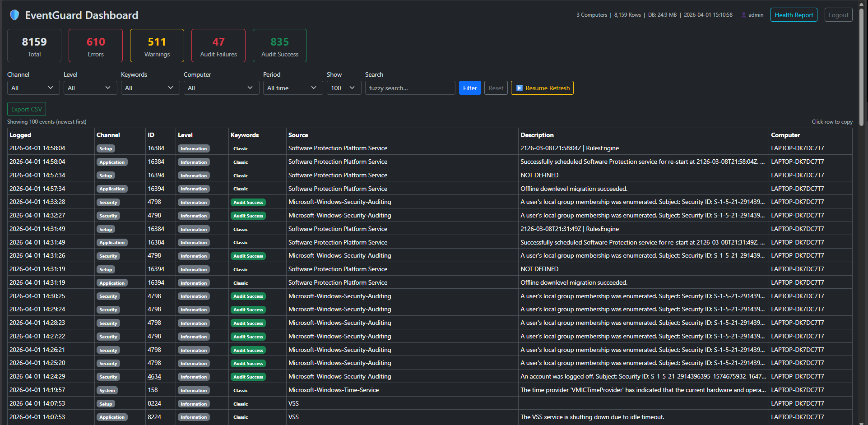Select the 8159 Total stat card
Image resolution: width=868 pixels, height=425 pixels.
click(34, 46)
